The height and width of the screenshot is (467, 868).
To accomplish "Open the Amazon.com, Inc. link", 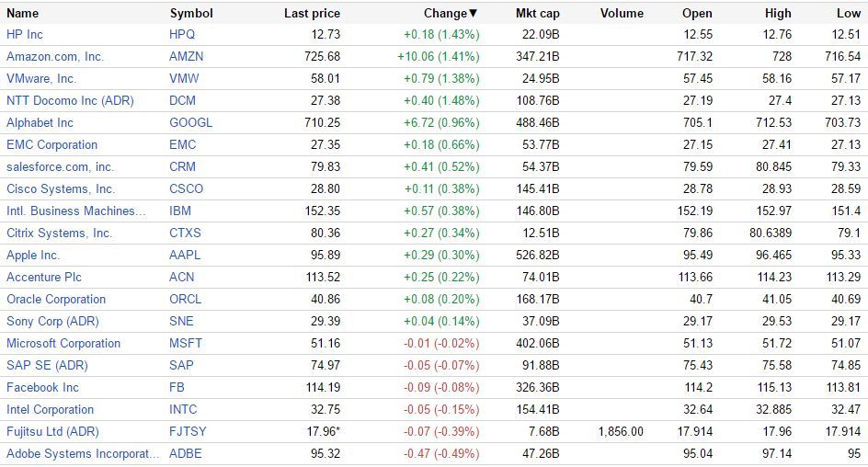I will click(x=55, y=56).
